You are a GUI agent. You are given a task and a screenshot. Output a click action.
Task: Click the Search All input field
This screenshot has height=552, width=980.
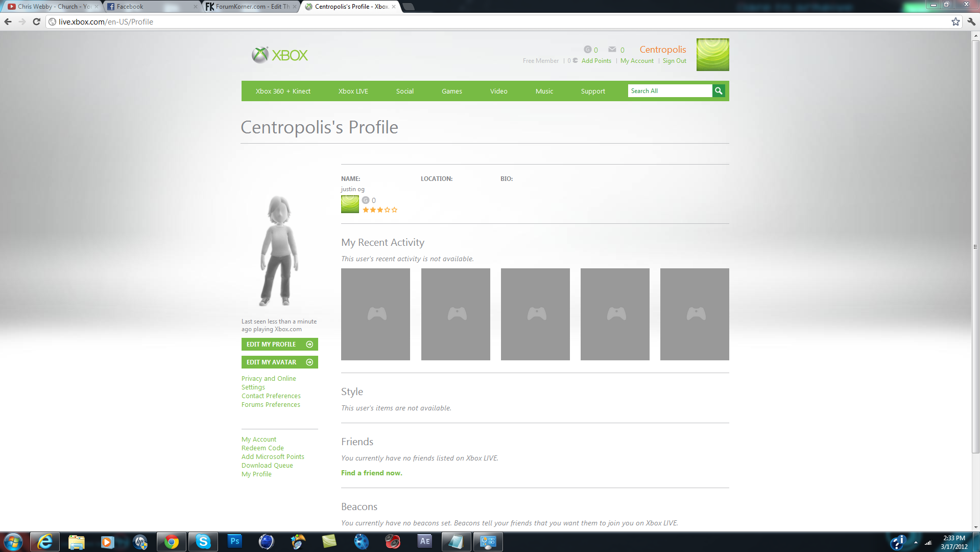tap(670, 91)
